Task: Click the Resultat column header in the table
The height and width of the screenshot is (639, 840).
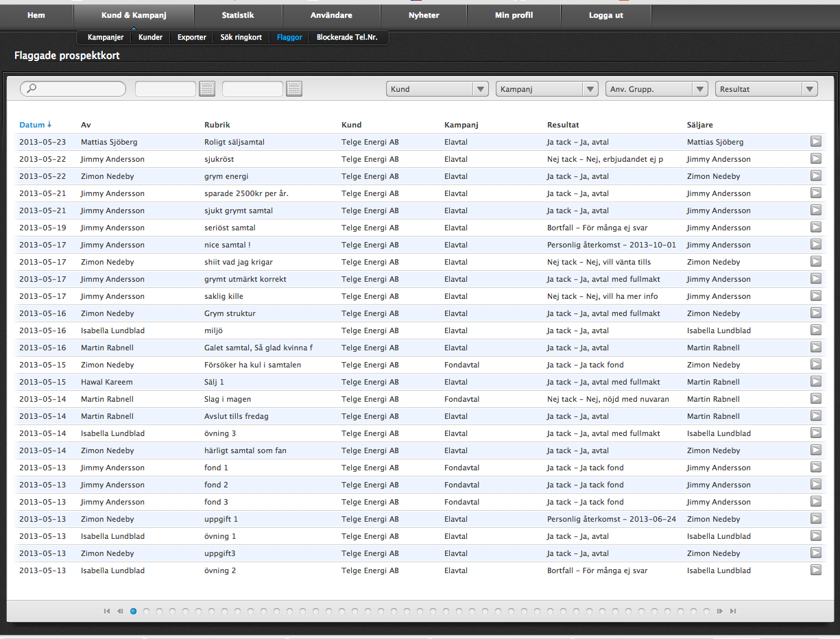Action: [x=563, y=125]
